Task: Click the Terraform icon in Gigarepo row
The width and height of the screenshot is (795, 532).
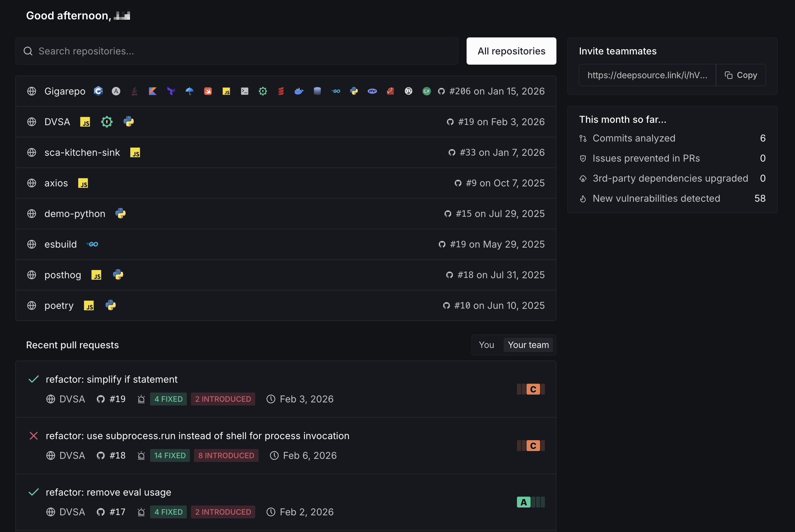Action: point(171,91)
